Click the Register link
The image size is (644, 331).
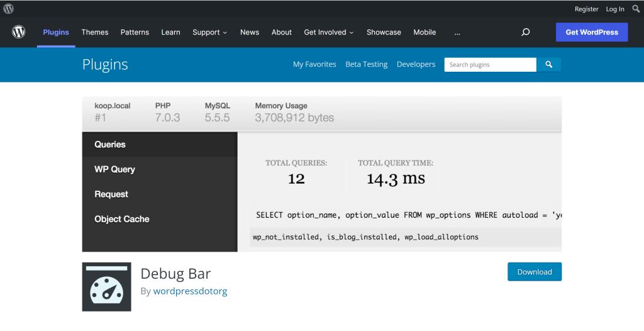587,9
